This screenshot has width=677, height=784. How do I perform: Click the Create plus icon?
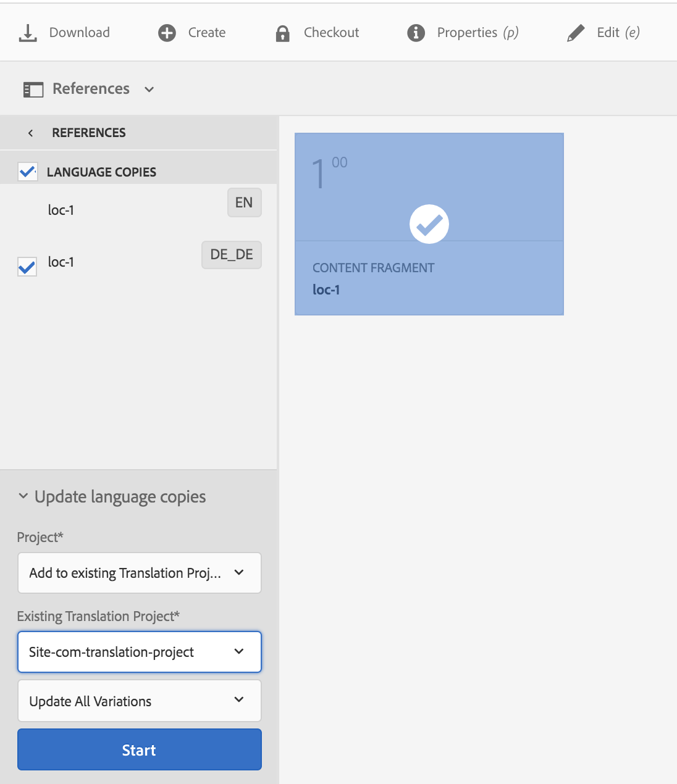(167, 33)
